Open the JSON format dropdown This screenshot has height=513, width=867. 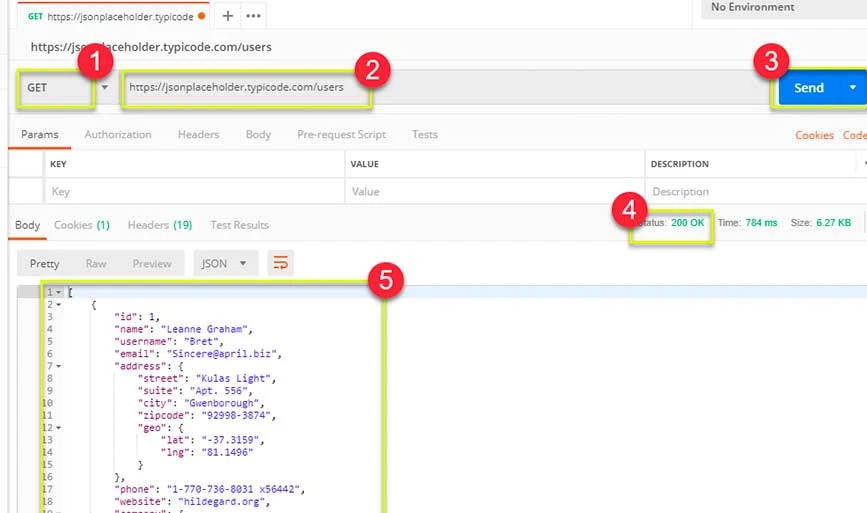pyautogui.click(x=225, y=264)
